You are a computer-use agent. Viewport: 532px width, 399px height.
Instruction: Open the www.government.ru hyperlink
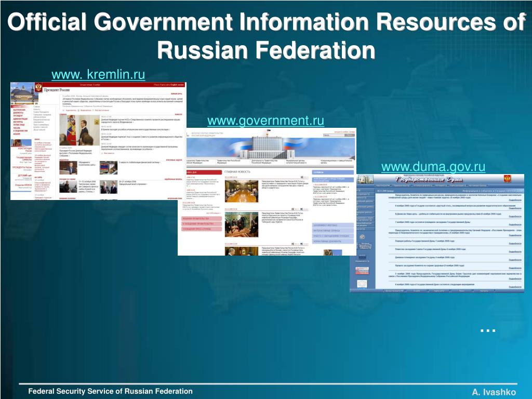point(265,121)
